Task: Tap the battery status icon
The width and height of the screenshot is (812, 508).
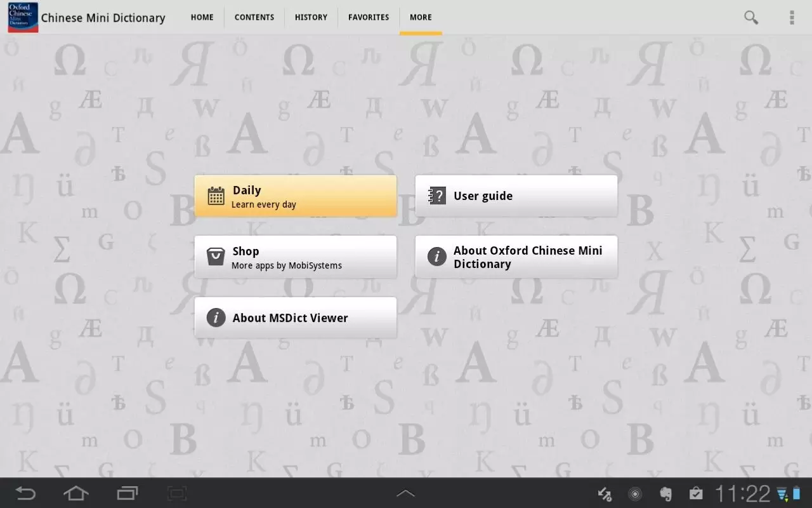Action: [797, 493]
